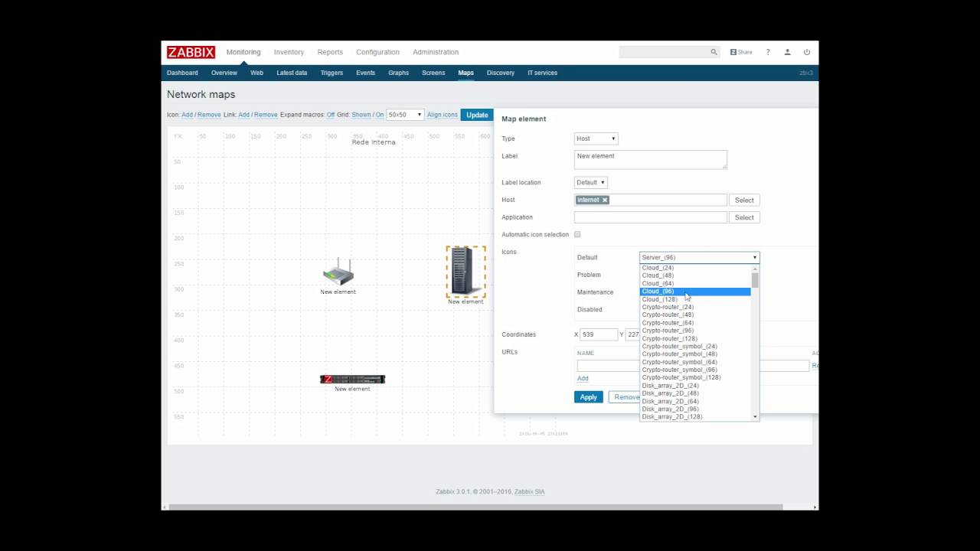Open the Zabbix logo home link
Image resolution: width=980 pixels, height=551 pixels.
coord(191,52)
